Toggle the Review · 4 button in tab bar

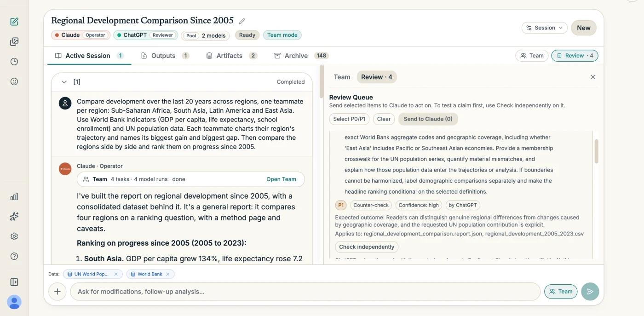(575, 56)
